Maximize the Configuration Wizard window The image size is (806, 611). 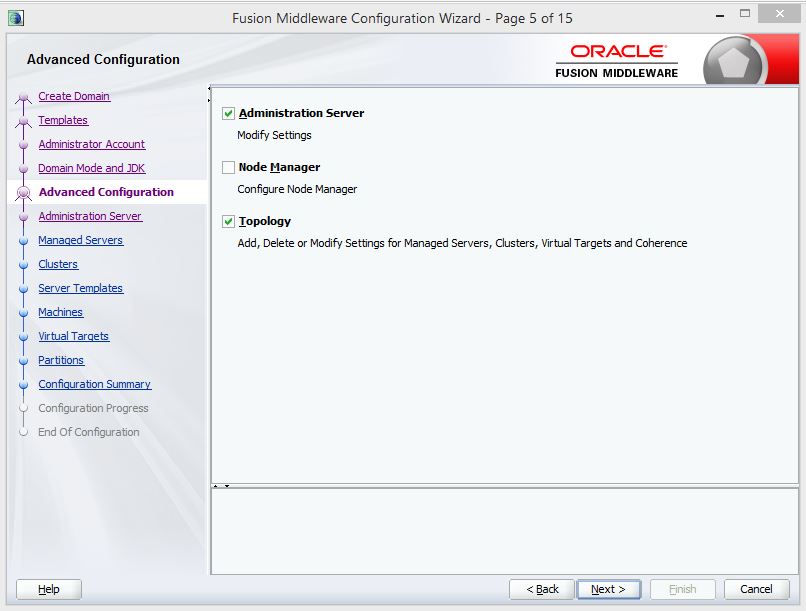point(745,15)
